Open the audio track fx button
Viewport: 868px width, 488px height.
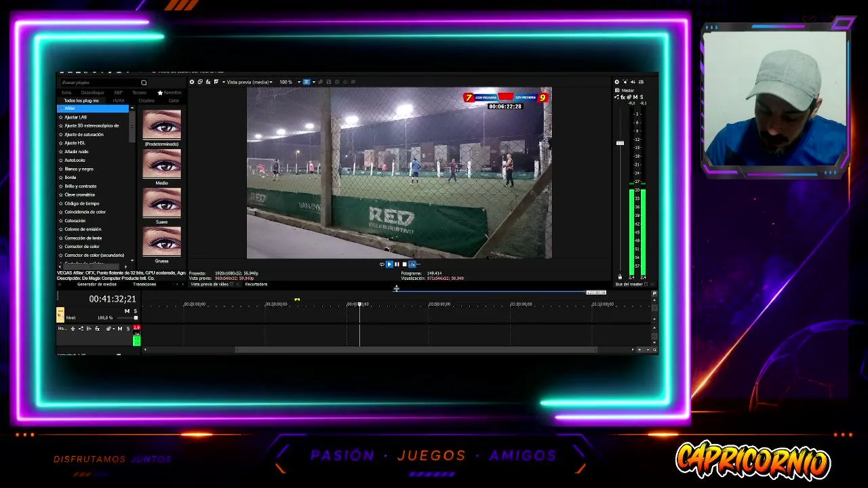97,329
